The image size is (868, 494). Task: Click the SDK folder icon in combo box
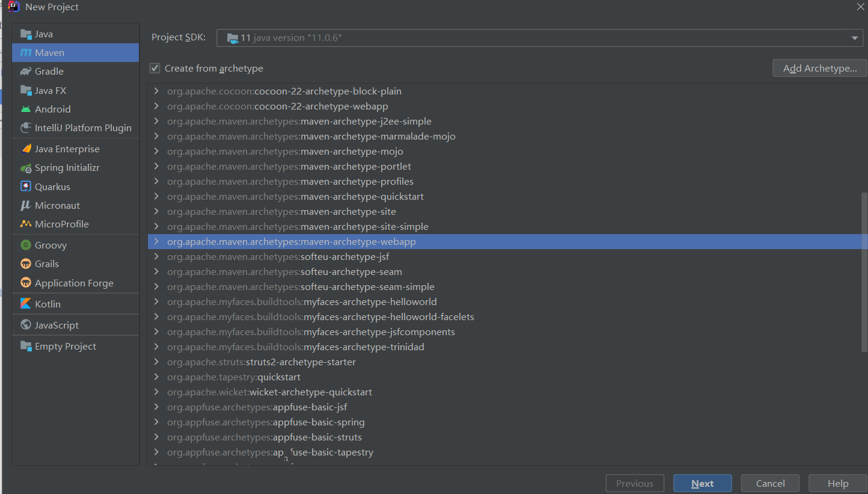tap(233, 38)
